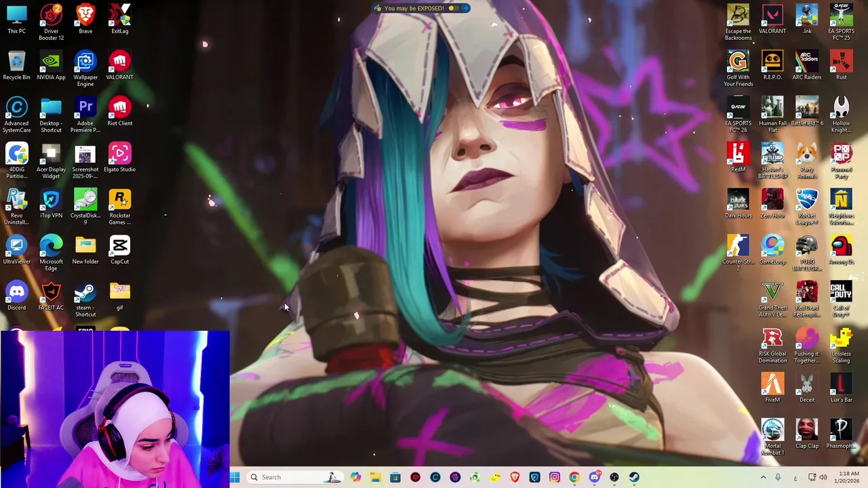Viewport: 868px width, 488px height.
Task: Expand hidden system tray icons chevron
Action: pyautogui.click(x=763, y=477)
